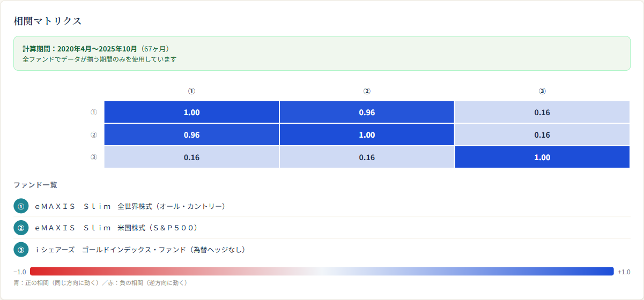Click the teal ③ badge beside iシェアーズ ゴールド
The image size is (644, 300).
click(x=21, y=250)
